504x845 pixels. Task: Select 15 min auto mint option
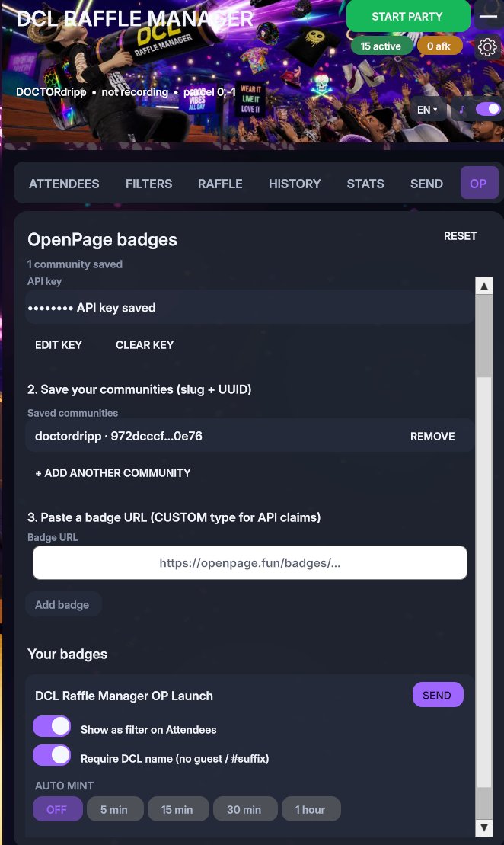177,809
